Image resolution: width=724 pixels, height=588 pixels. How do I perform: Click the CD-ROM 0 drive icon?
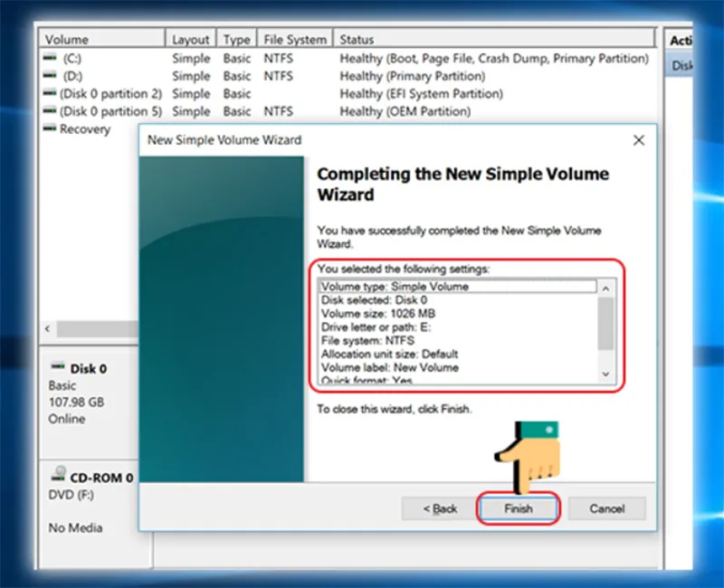(x=58, y=473)
